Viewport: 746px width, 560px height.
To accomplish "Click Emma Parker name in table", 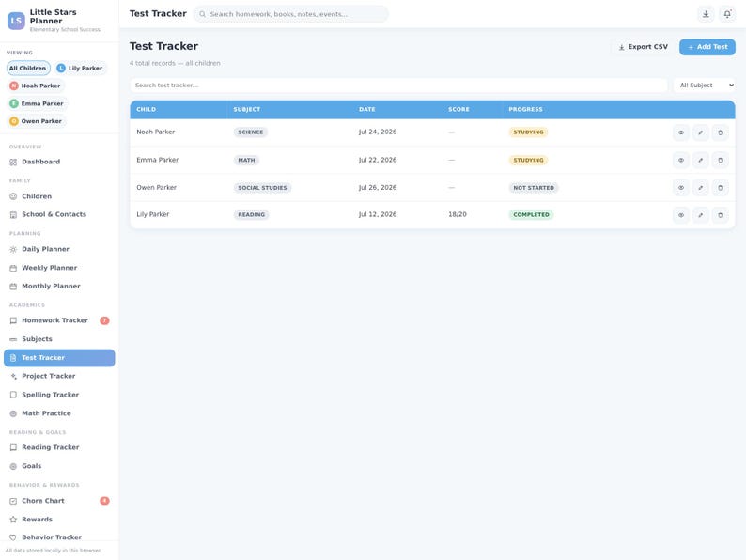I will coord(158,160).
